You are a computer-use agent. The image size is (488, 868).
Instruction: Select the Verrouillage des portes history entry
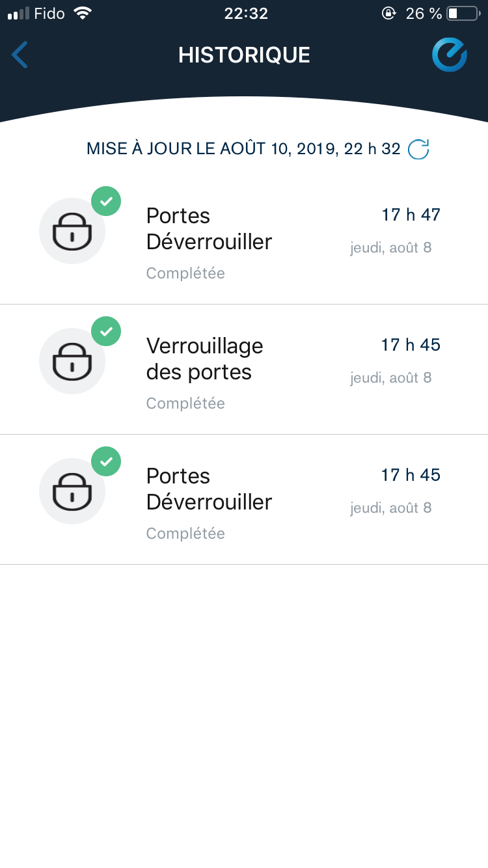click(x=204, y=359)
